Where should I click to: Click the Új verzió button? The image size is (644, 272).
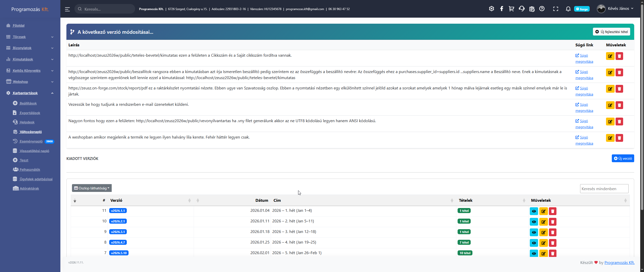623,158
